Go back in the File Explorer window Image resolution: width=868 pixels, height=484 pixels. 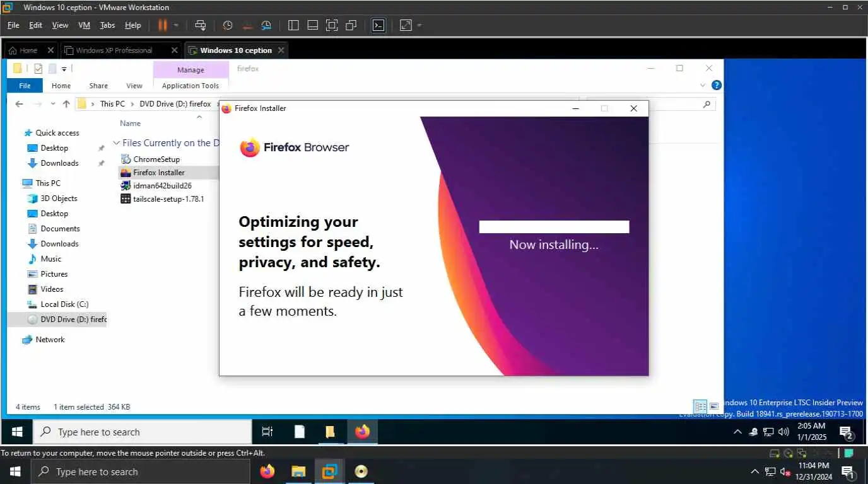(20, 104)
